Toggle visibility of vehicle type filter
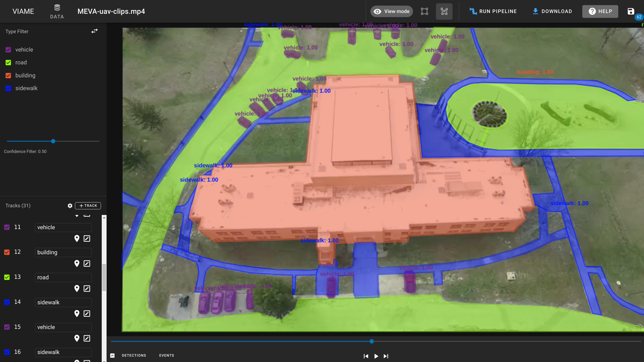Screen dimensions: 644x362 pos(8,50)
